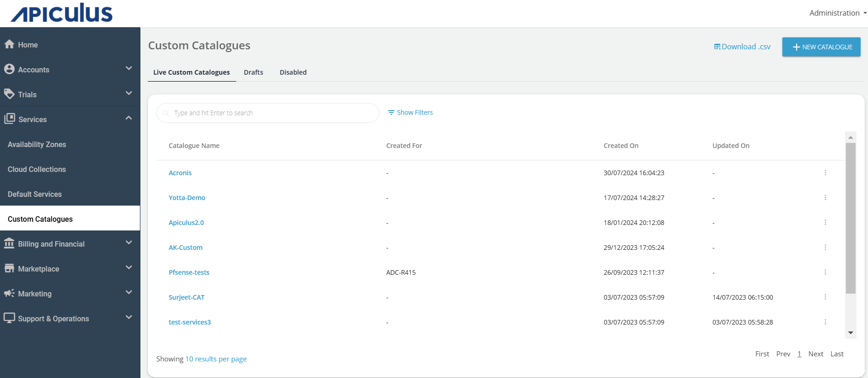
Task: Click the Marketplace storefront icon
Action: (9, 268)
